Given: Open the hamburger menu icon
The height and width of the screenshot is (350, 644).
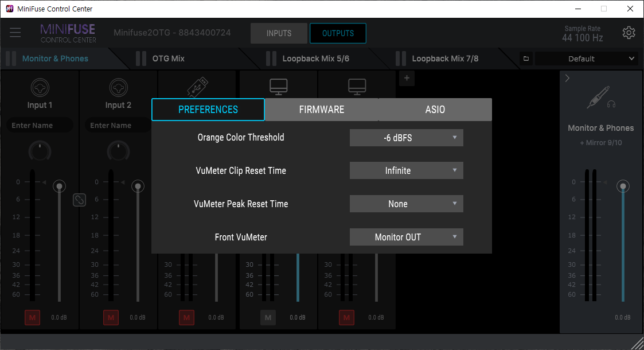Looking at the screenshot, I should (x=15, y=33).
